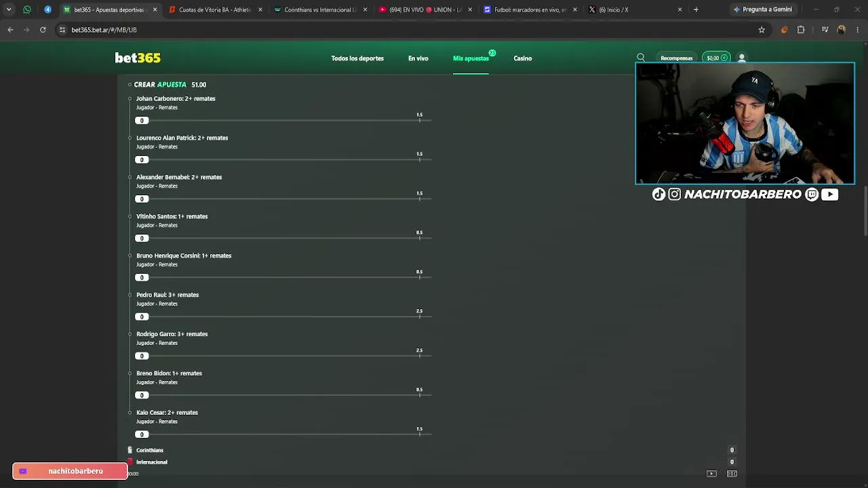This screenshot has height=488, width=868.
Task: Reload the bet365 page
Action: 43,30
